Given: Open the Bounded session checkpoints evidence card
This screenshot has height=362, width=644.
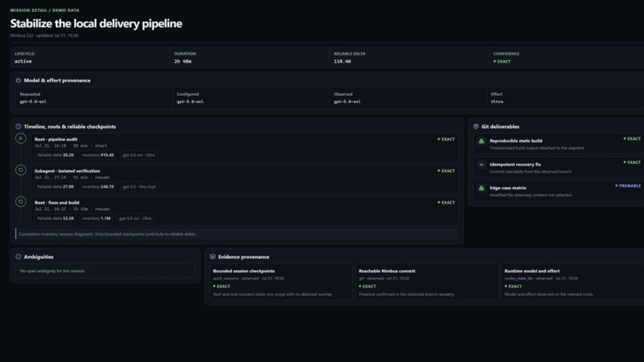Looking at the screenshot, I should tap(280, 282).
